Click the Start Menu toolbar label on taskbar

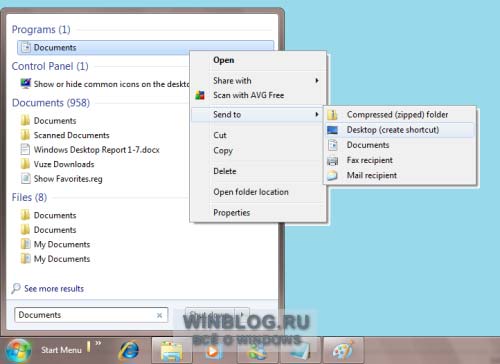pos(61,350)
